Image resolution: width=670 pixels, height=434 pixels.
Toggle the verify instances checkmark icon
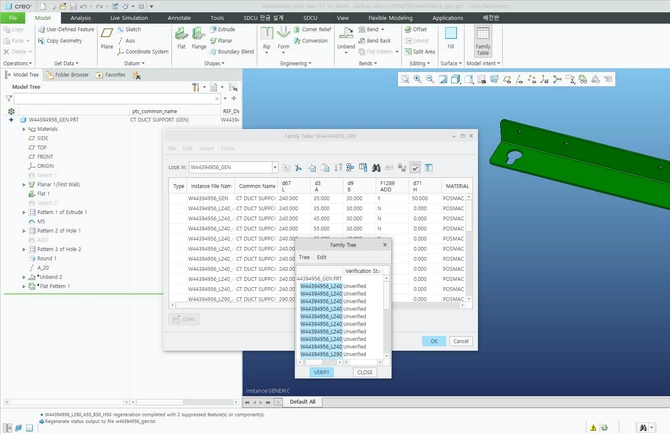coord(415,167)
